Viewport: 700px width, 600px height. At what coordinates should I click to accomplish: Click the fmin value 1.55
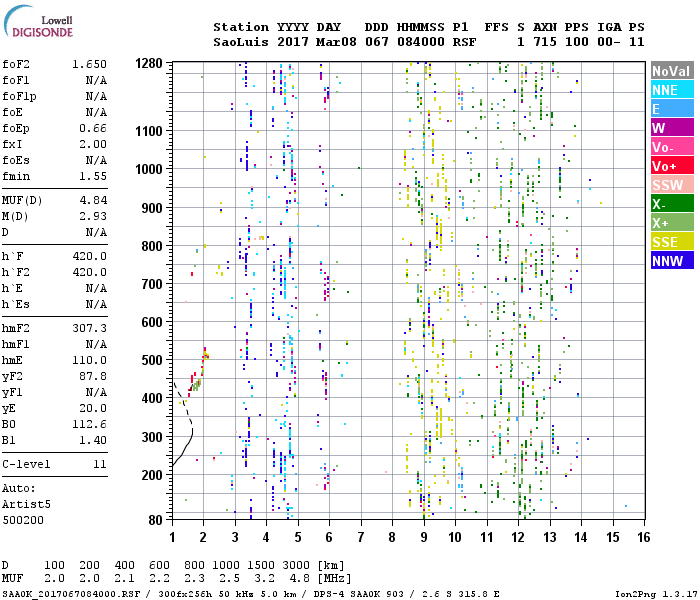point(93,176)
